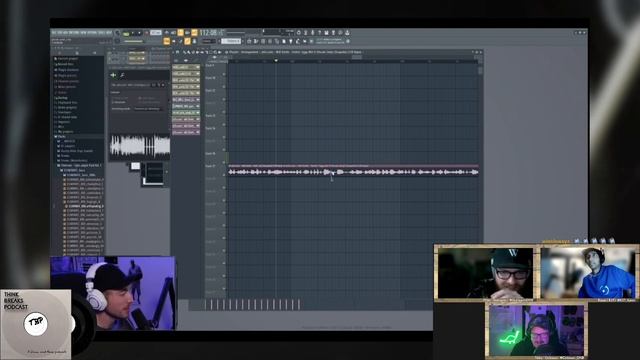Select the audio clip waveform in the playlist
This screenshot has width=640, height=360.
[x=353, y=172]
